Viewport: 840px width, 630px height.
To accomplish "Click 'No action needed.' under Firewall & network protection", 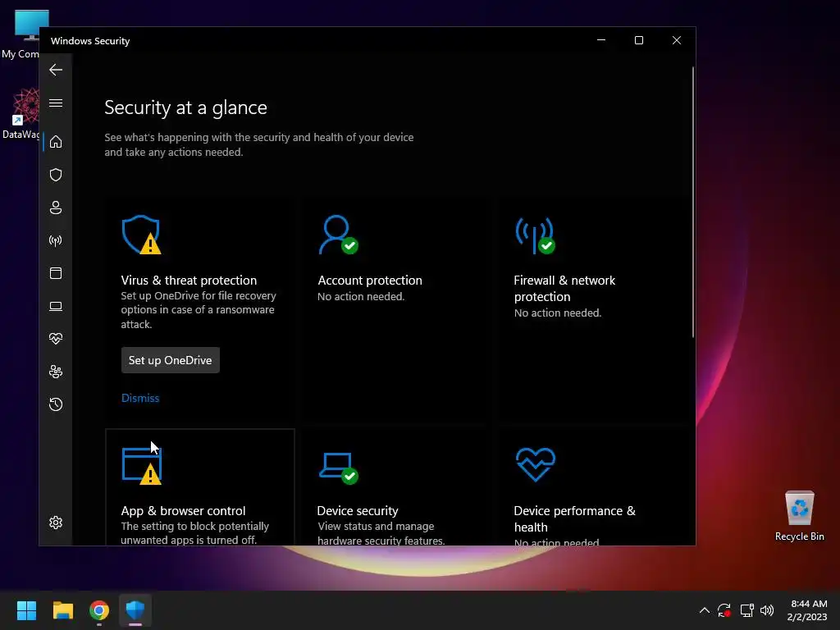I will click(x=558, y=313).
